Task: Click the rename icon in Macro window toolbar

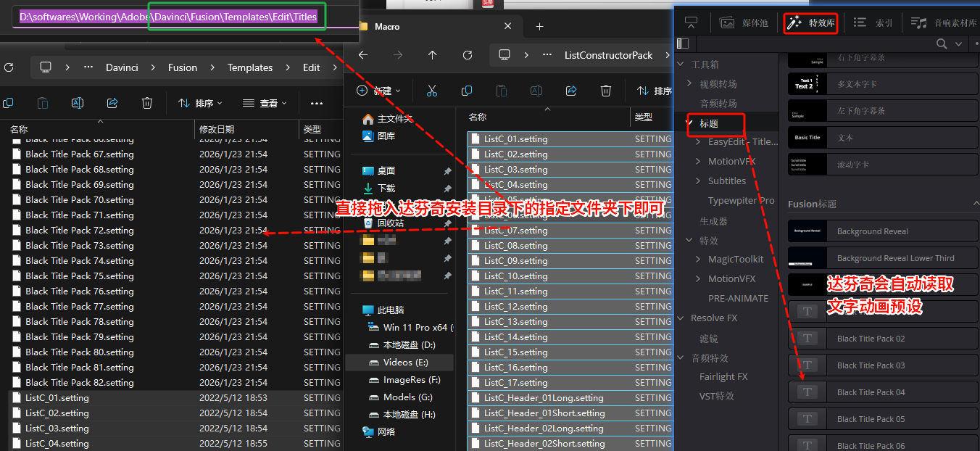Action: [x=536, y=91]
